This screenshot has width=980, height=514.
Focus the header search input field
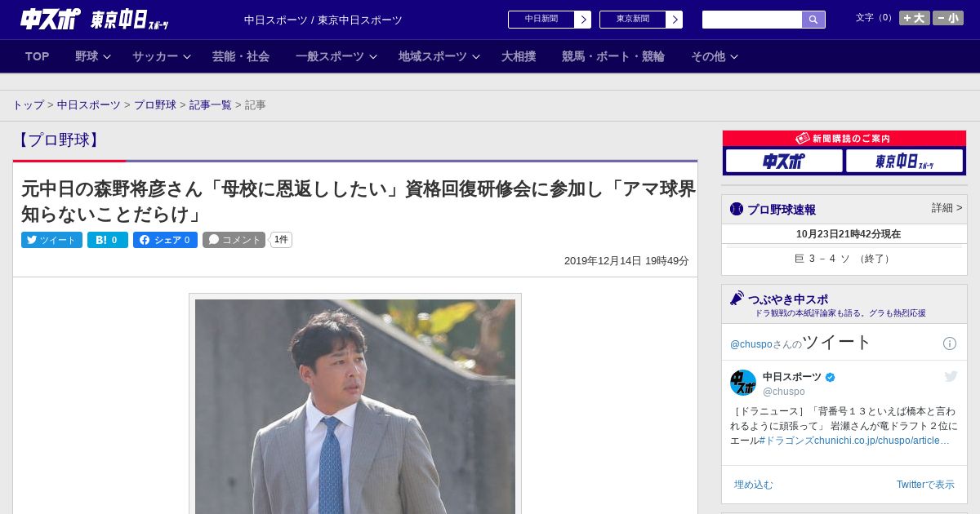tap(752, 20)
